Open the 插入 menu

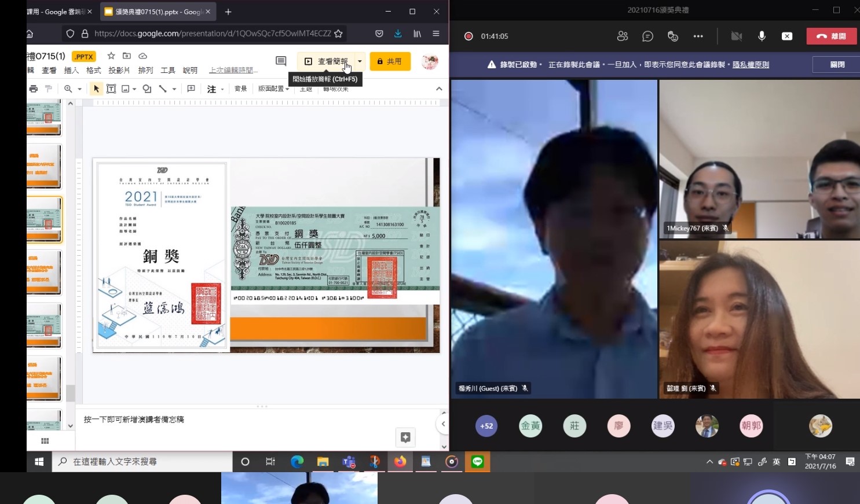(x=71, y=70)
